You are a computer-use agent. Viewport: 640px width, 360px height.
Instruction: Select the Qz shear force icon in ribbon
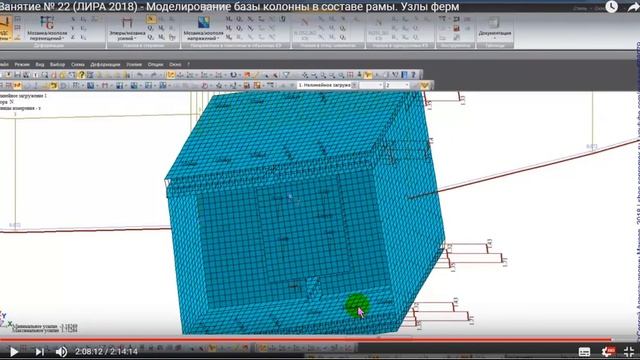151,37
